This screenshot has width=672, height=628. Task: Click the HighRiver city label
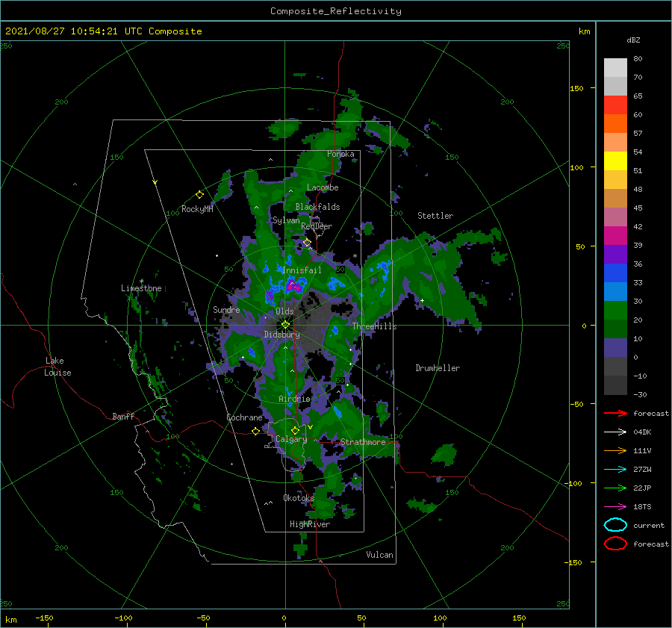pos(310,524)
